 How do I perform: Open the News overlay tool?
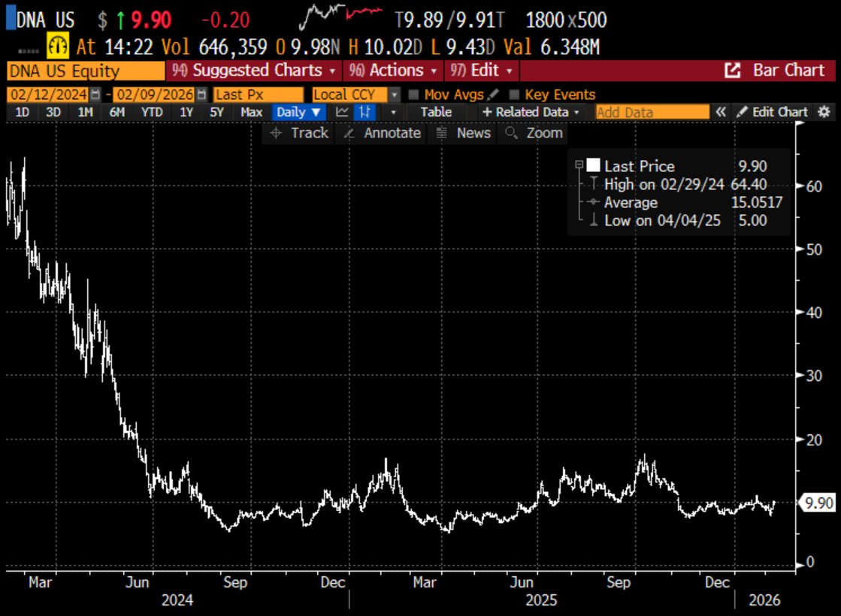pos(464,133)
